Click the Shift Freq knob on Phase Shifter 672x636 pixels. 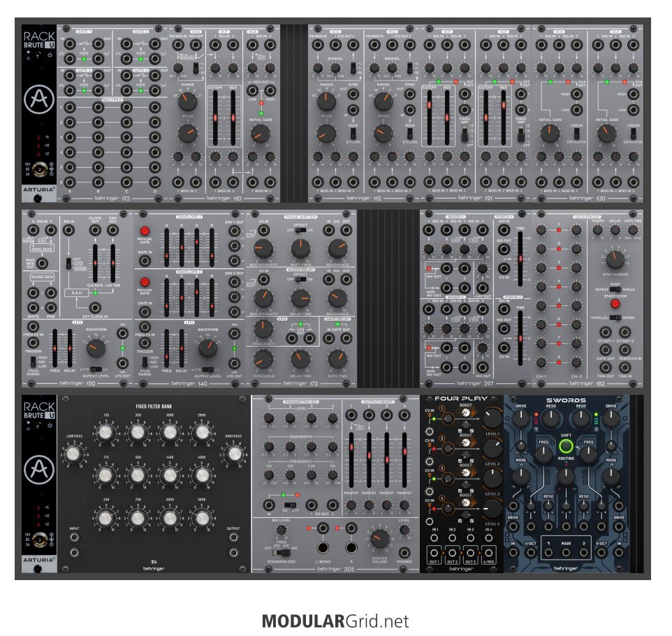pyautogui.click(x=300, y=249)
